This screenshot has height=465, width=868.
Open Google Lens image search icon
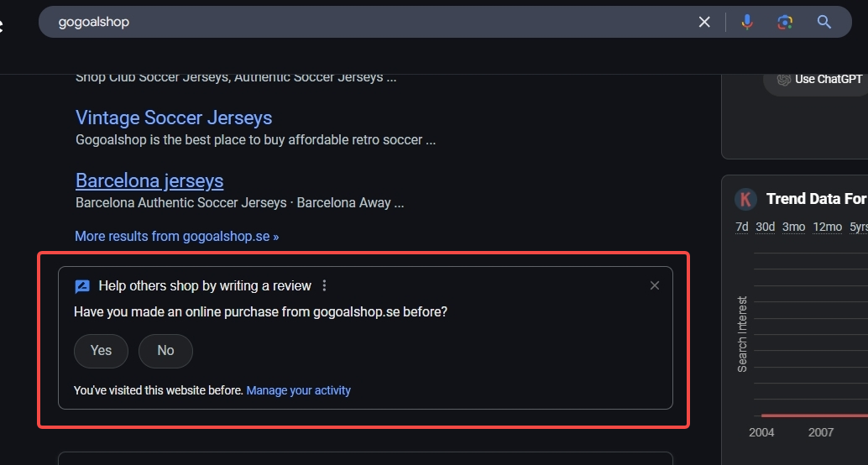pyautogui.click(x=785, y=22)
